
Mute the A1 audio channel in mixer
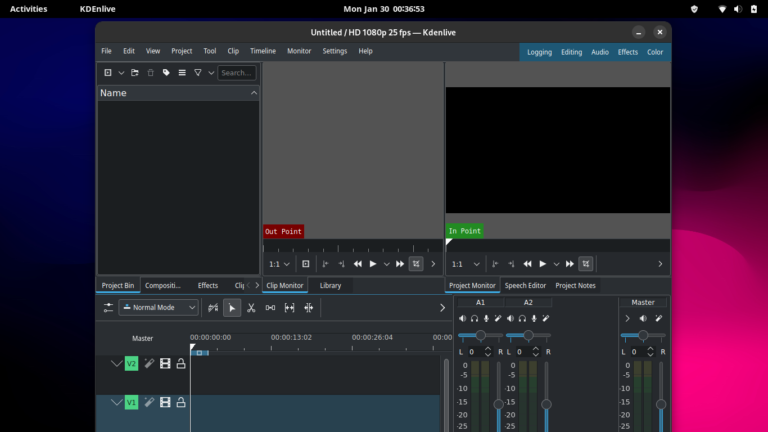[x=462, y=318]
